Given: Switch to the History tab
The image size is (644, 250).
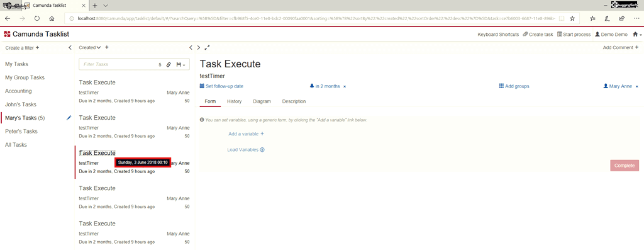Looking at the screenshot, I should (x=234, y=101).
